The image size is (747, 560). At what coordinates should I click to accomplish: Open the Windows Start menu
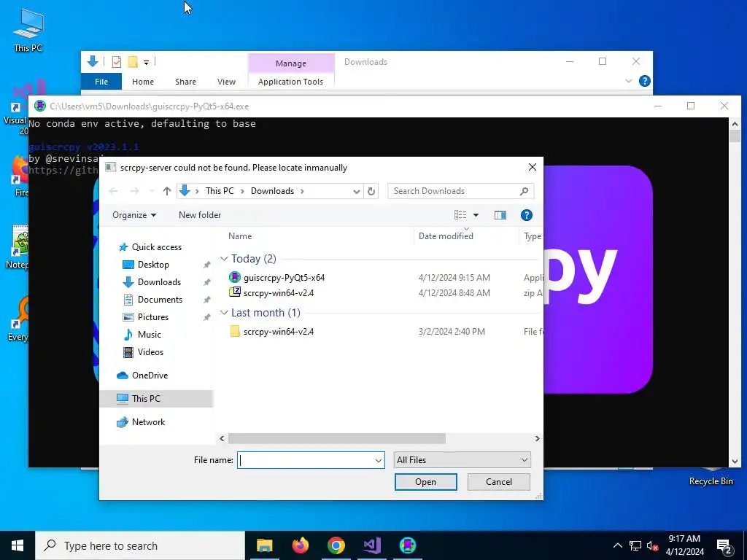[x=18, y=545]
